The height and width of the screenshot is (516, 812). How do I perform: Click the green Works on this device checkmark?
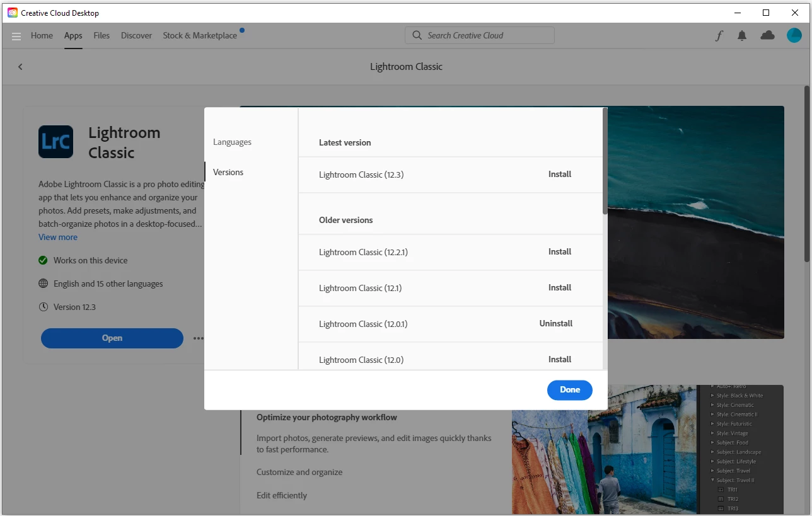pos(43,260)
